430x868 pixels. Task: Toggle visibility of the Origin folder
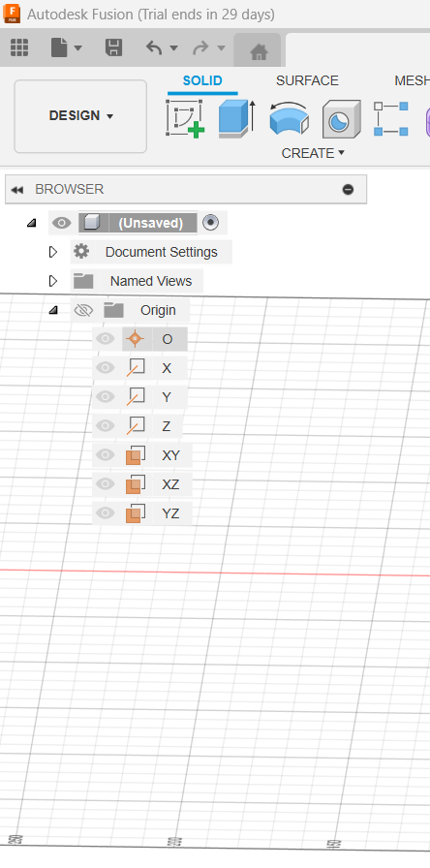(x=83, y=310)
